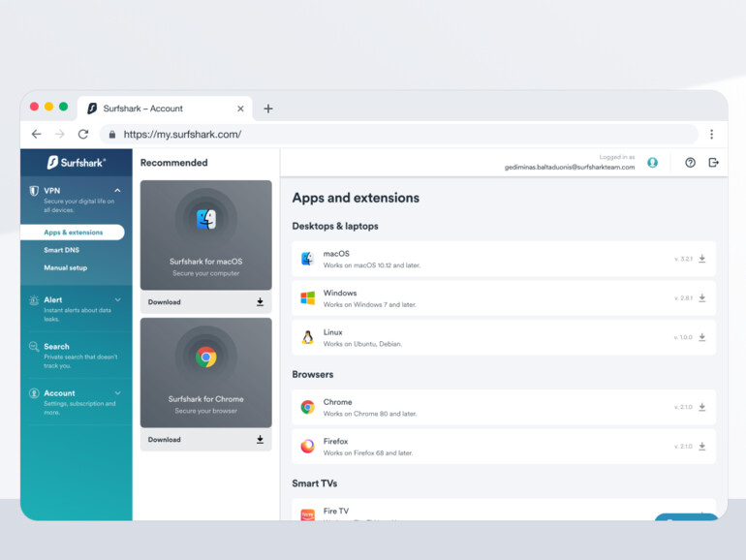Collapse the VPN sidebar section
Viewport: 746px width, 560px height.
pos(117,190)
